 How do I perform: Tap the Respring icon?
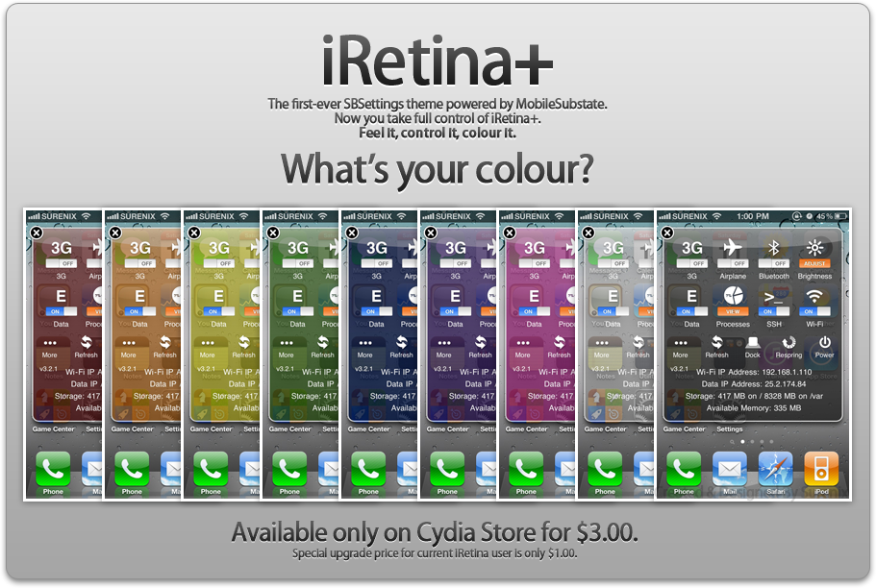tap(788, 342)
